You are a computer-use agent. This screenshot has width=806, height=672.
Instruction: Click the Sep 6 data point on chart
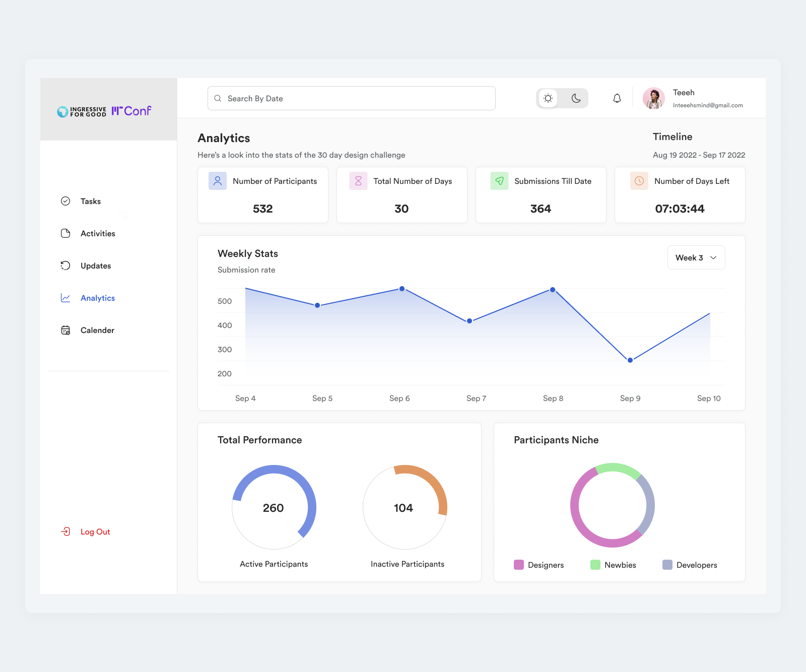coord(402,289)
